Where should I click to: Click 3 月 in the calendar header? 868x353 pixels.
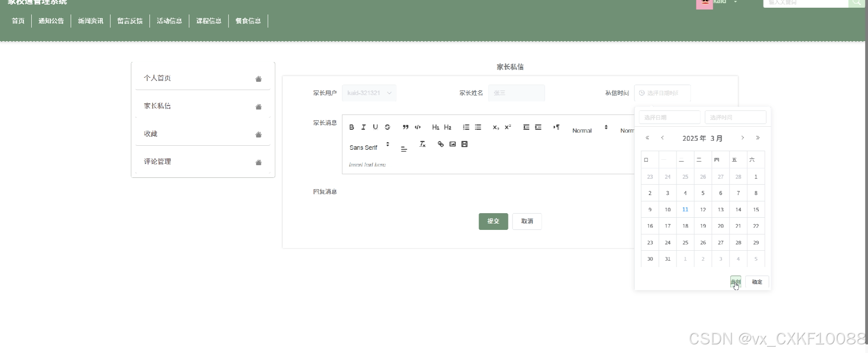[x=716, y=138]
